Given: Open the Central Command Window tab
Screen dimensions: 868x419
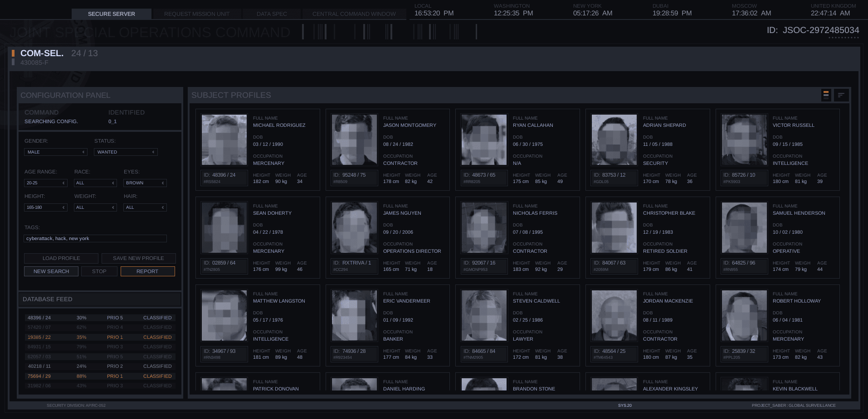Looking at the screenshot, I should pyautogui.click(x=354, y=14).
